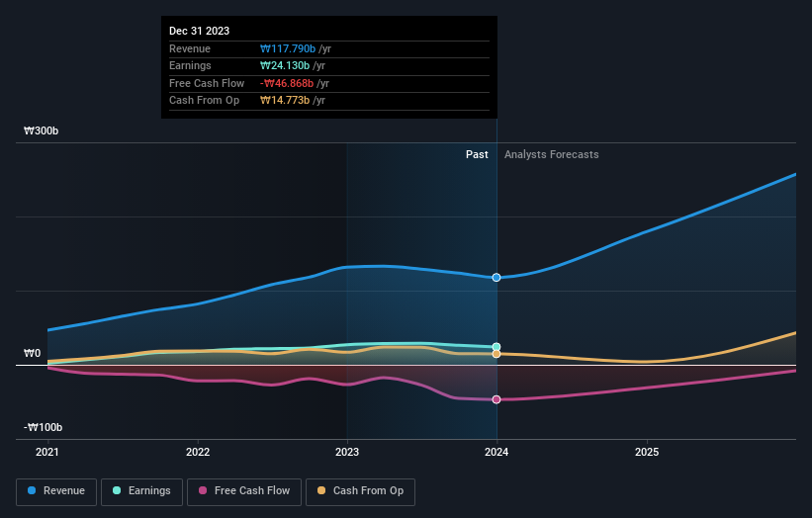
Task: Click the Earnings row label in tooltip
Action: pyautogui.click(x=190, y=65)
